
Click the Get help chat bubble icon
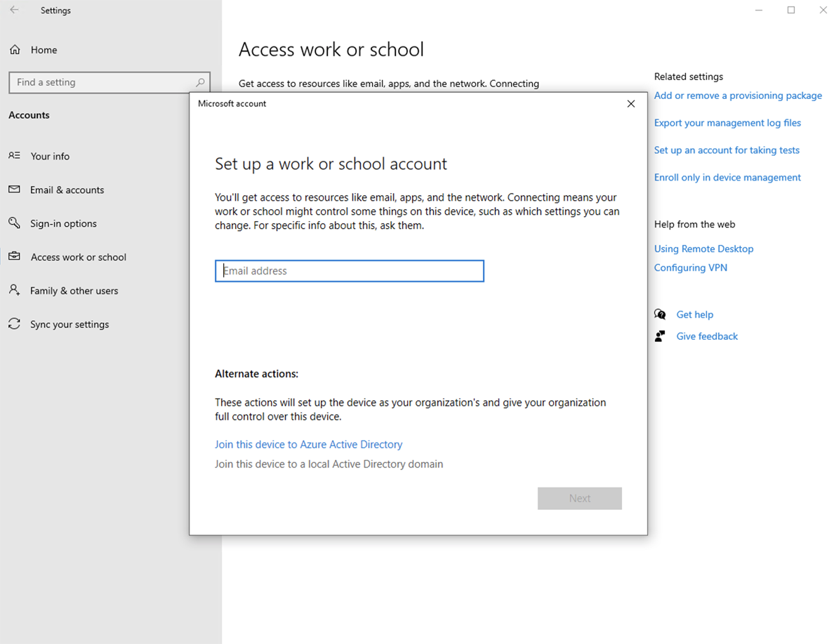tap(660, 314)
